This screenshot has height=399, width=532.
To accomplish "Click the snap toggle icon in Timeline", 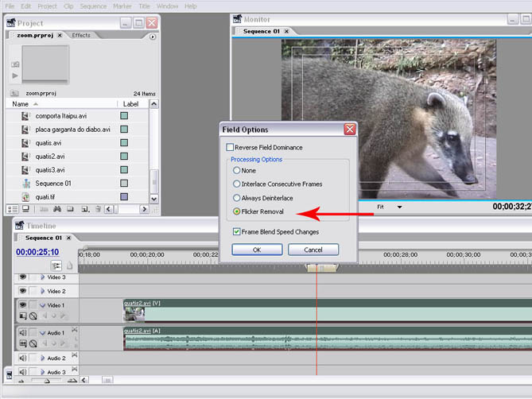I will tap(56, 265).
